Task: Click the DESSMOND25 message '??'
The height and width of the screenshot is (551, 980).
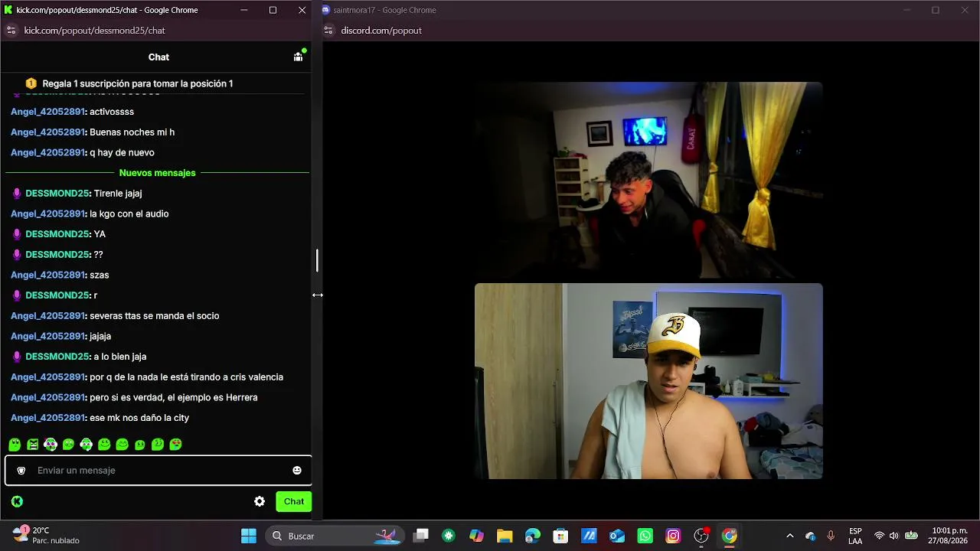Action: [x=98, y=255]
